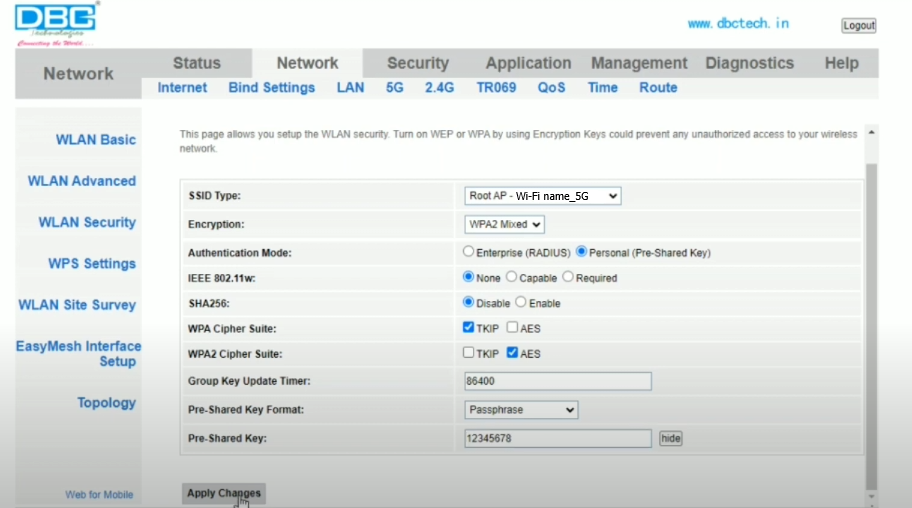Viewport: 912px width, 508px height.
Task: Select the Internet submenu
Action: pos(182,88)
